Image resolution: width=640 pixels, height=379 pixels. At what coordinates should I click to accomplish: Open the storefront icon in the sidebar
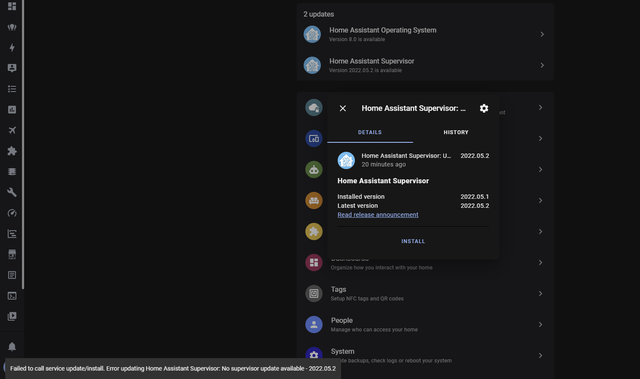click(x=12, y=254)
